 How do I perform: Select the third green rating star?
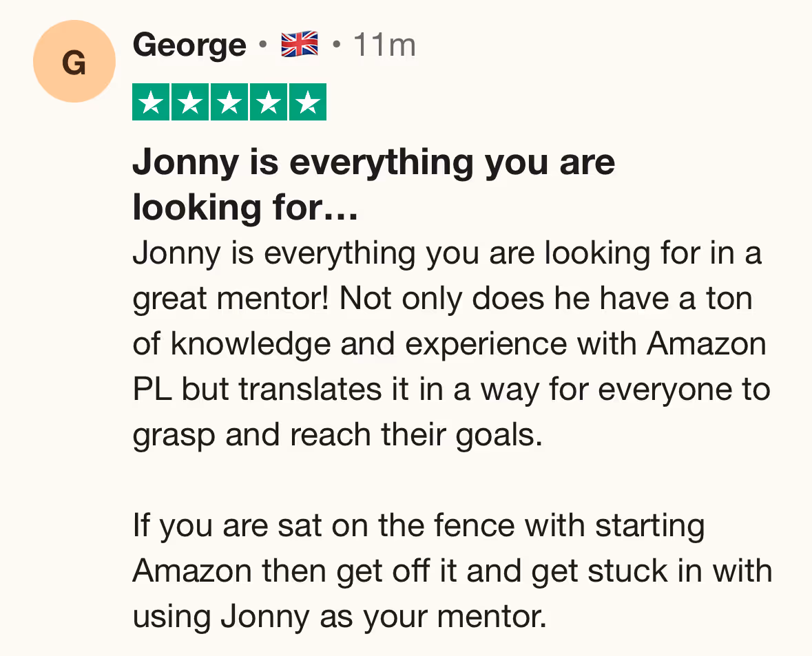coord(229,102)
